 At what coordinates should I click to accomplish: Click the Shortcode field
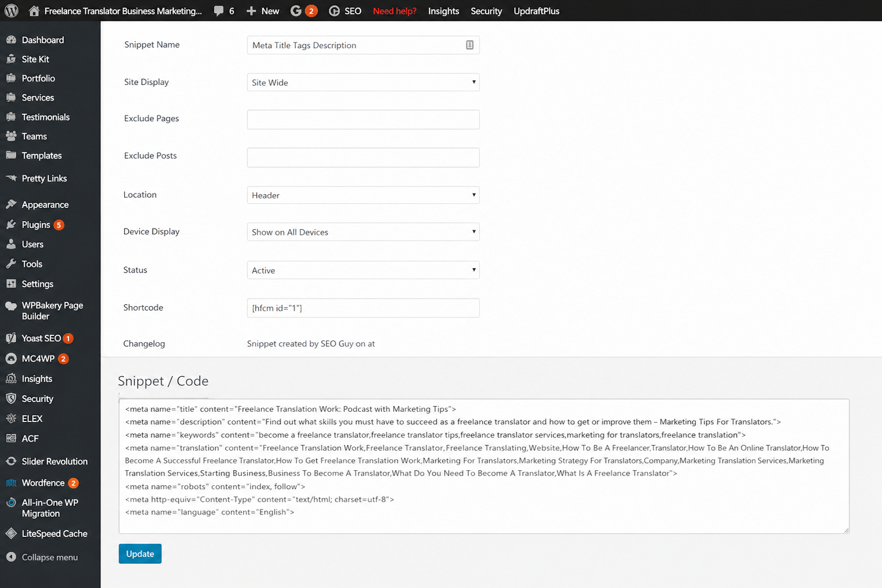click(363, 308)
